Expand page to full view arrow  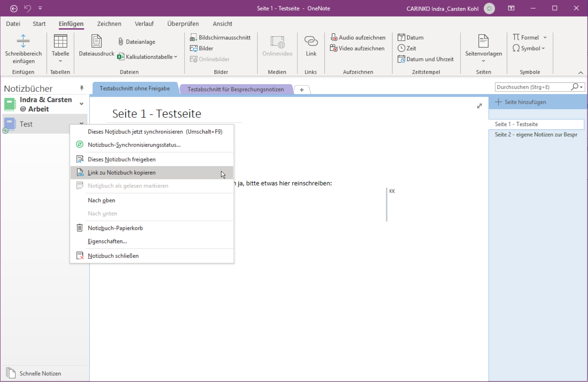tap(479, 106)
